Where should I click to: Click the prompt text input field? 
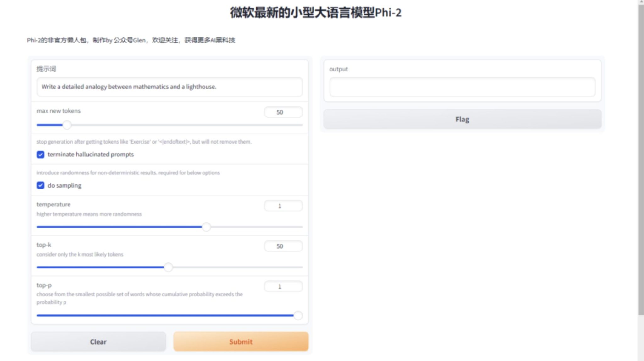[169, 87]
